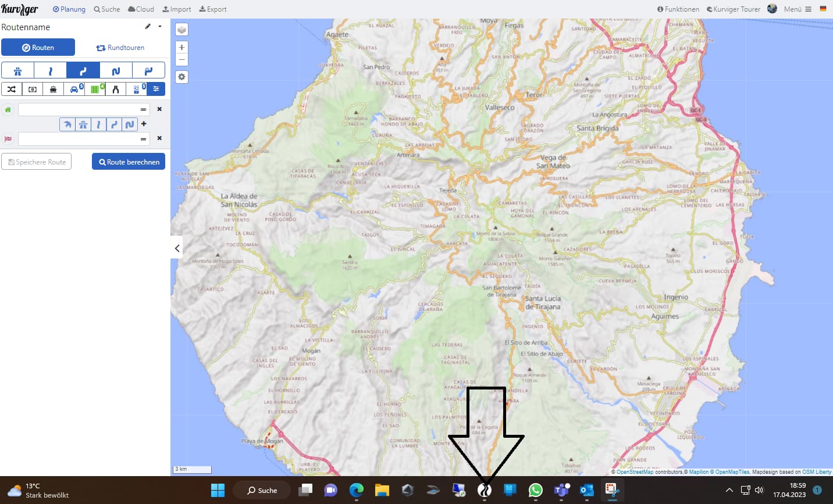This screenshot has height=504, width=833.
Task: Click the Kurviger logo
Action: click(20, 9)
